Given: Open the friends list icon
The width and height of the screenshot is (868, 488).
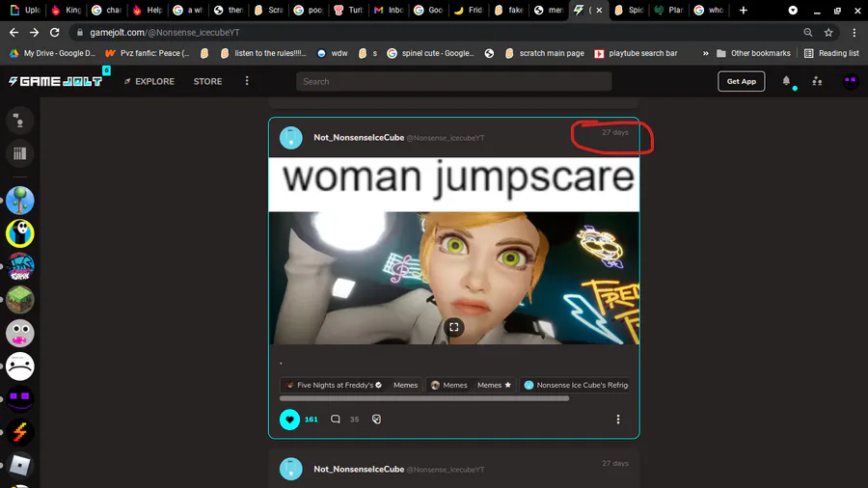Looking at the screenshot, I should [x=817, y=81].
